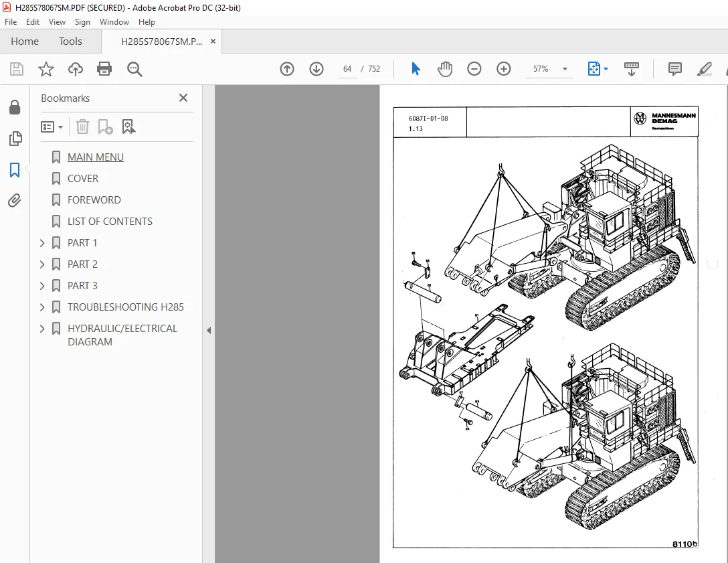Image resolution: width=728 pixels, height=563 pixels.
Task: Open the Help menu
Action: [x=147, y=22]
